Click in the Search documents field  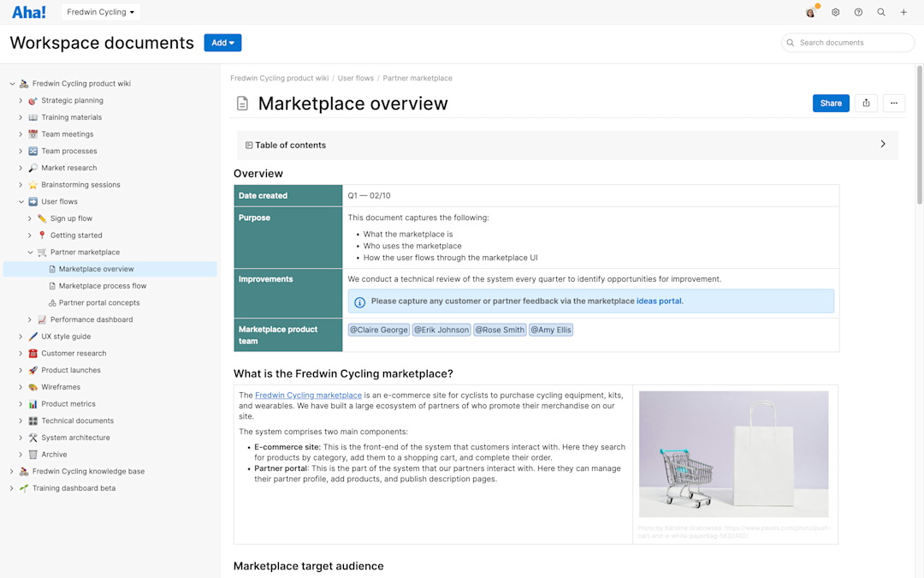(847, 42)
